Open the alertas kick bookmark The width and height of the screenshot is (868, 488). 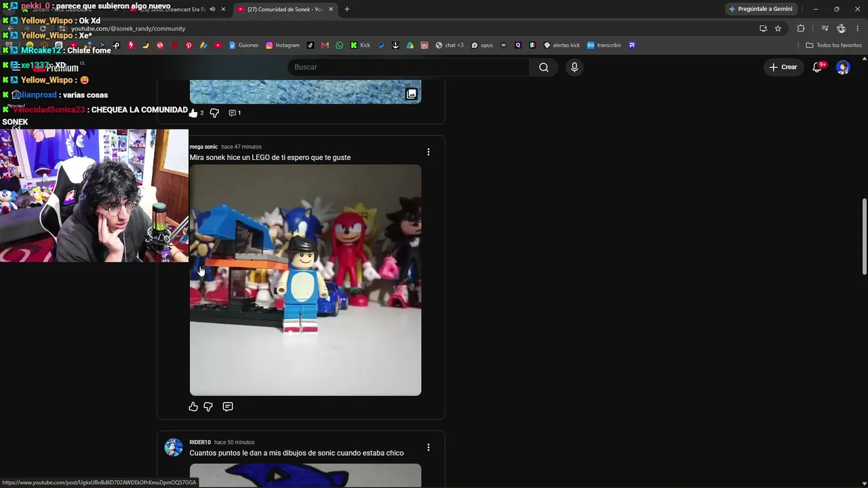(562, 45)
